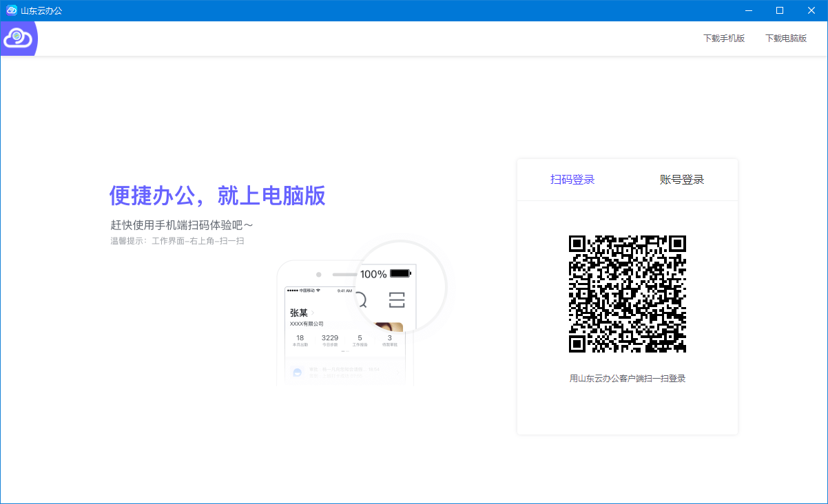Click the purple cloud logo in top-left corner

[x=18, y=37]
